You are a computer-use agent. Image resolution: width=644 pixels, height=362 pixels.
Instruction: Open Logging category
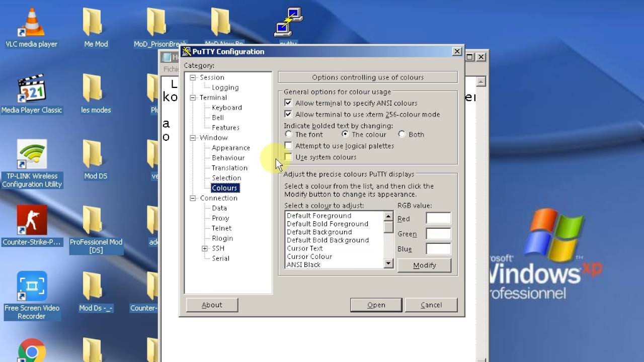tap(225, 87)
